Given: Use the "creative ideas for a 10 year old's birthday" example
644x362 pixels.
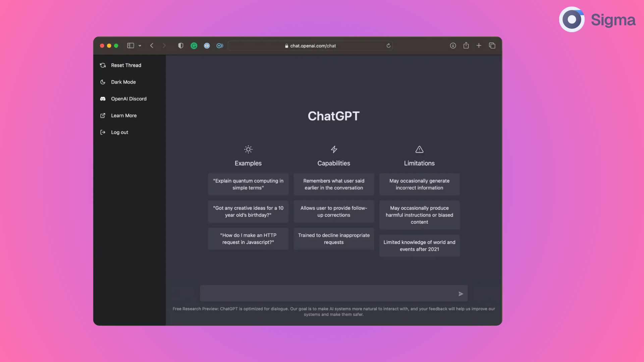Looking at the screenshot, I should [x=248, y=212].
